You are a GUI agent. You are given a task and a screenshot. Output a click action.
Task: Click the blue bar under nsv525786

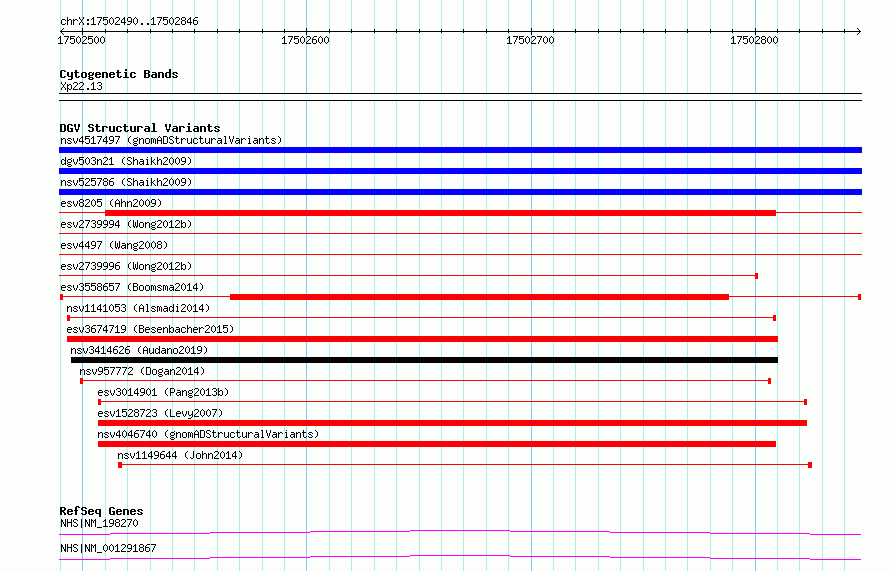pos(460,192)
